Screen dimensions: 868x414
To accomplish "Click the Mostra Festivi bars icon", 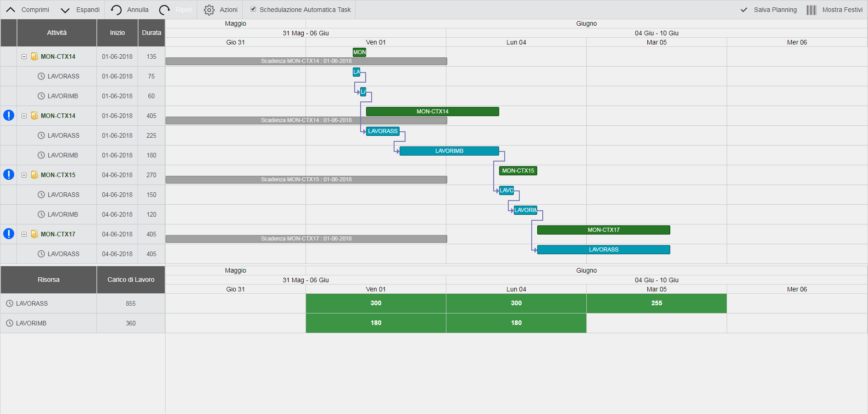I will click(811, 10).
